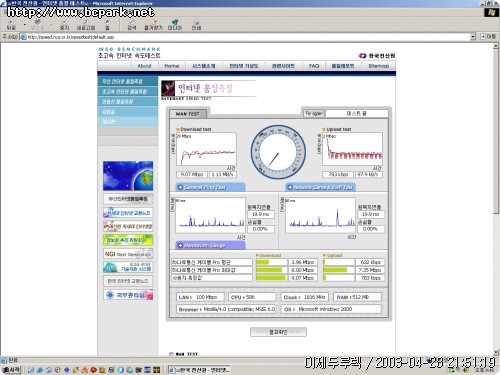This screenshot has height=375, width=500.
Task: Click the 결과확인 button below test panel
Action: pos(278,332)
